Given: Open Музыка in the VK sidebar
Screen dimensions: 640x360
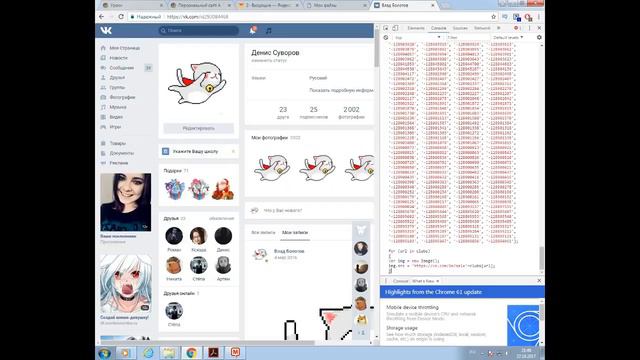Looking at the screenshot, I should point(118,107).
